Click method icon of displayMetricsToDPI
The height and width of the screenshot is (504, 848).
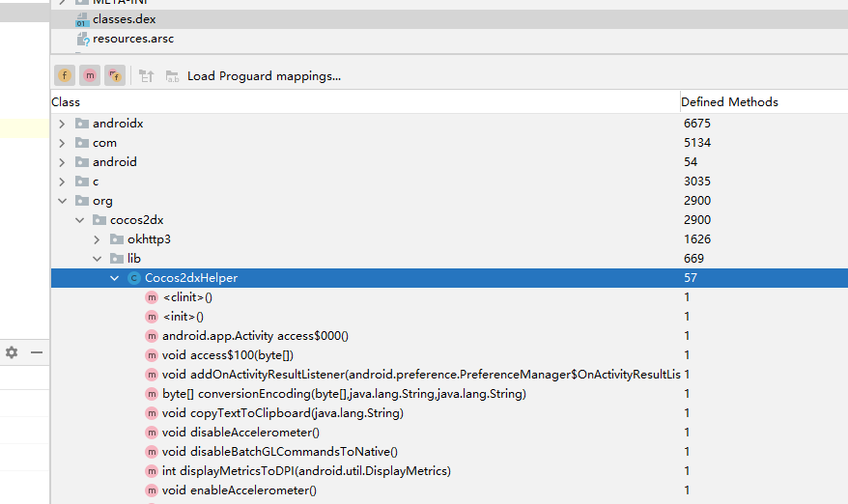(x=152, y=471)
